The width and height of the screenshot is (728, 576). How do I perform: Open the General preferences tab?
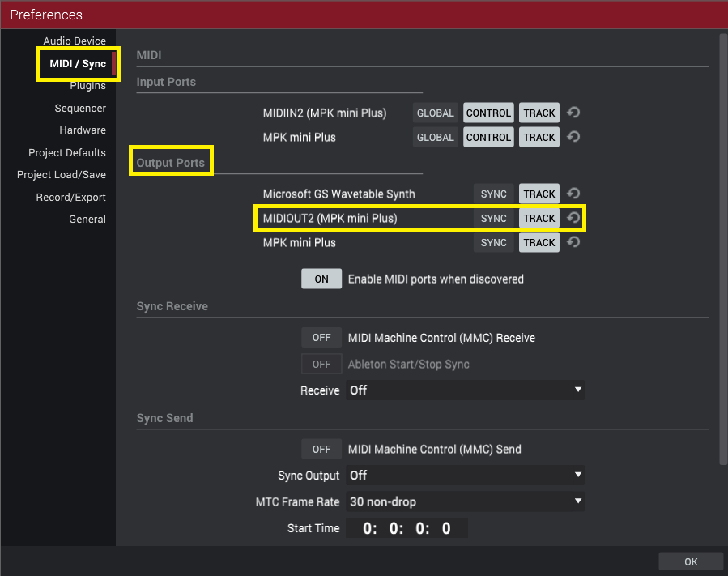tap(87, 220)
